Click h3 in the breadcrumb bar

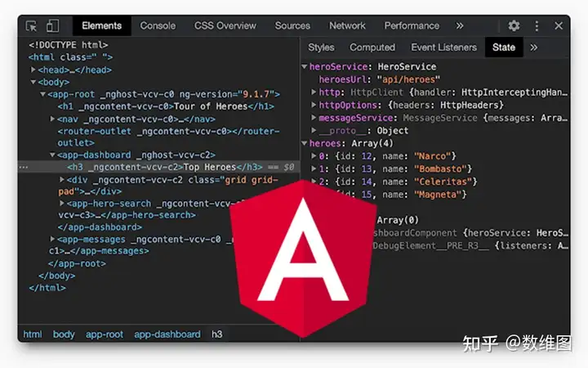point(216,334)
